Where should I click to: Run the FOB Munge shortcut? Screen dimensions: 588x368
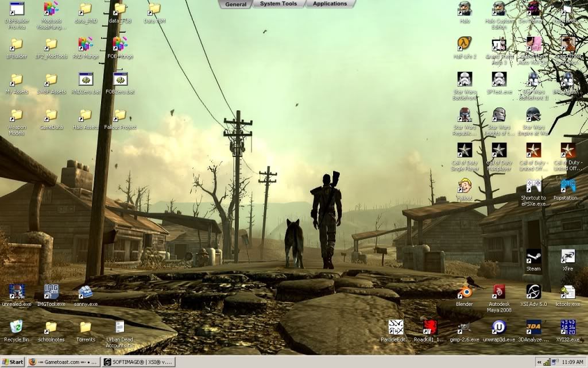pyautogui.click(x=120, y=48)
